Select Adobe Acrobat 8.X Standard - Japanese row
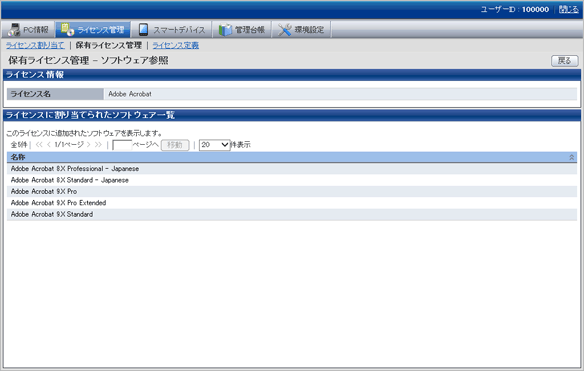Viewport: 584px width, 371px height. click(292, 180)
